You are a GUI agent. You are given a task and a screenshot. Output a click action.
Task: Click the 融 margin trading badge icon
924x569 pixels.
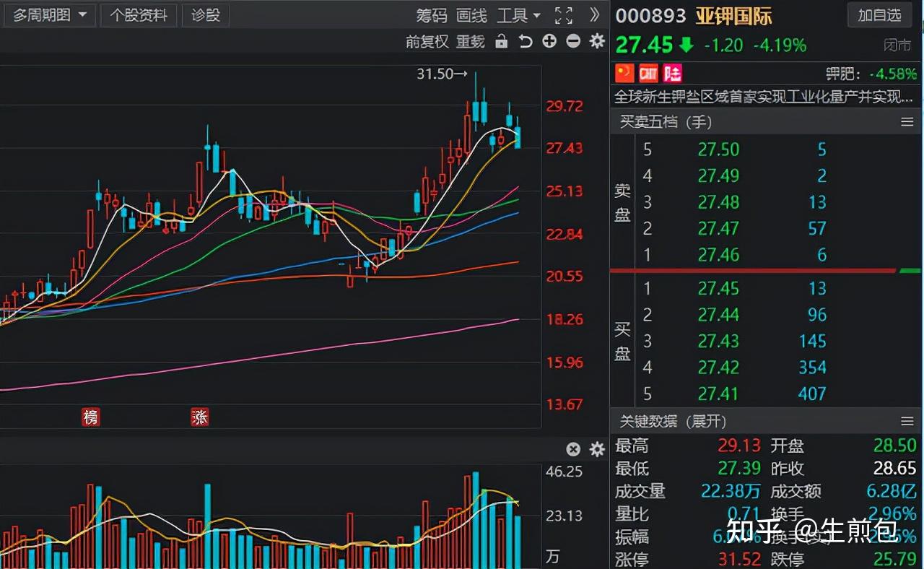click(x=648, y=73)
